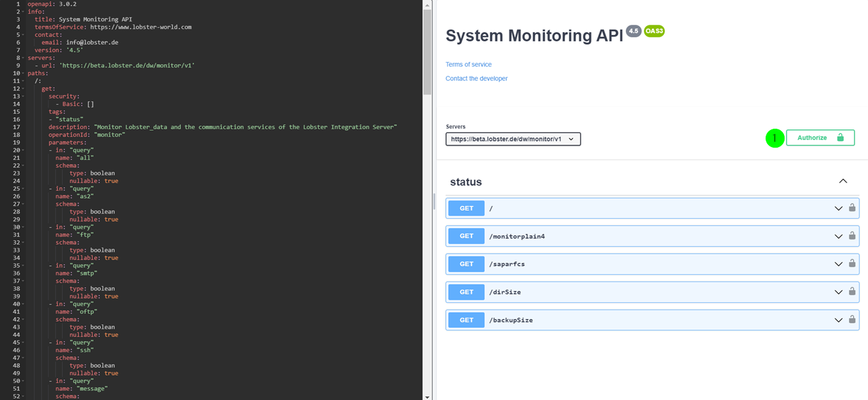Image resolution: width=868 pixels, height=400 pixels.
Task: Click the 'name: "smtp"' editor line
Action: pyautogui.click(x=76, y=273)
